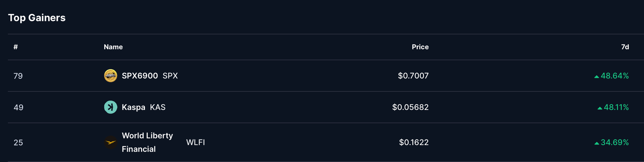Image resolution: width=644 pixels, height=162 pixels.
Task: Sort table by the # rank header
Action: [x=15, y=47]
